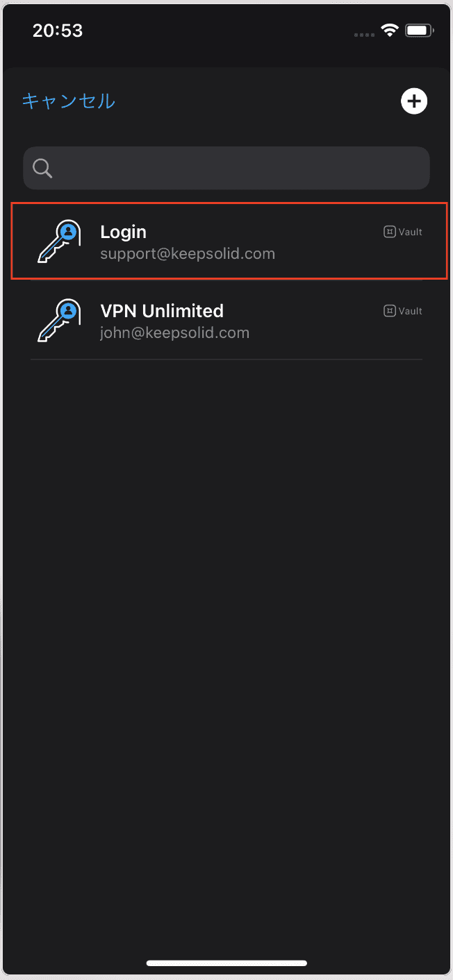Click the key icon beside Login
The width and height of the screenshot is (453, 980).
click(59, 242)
